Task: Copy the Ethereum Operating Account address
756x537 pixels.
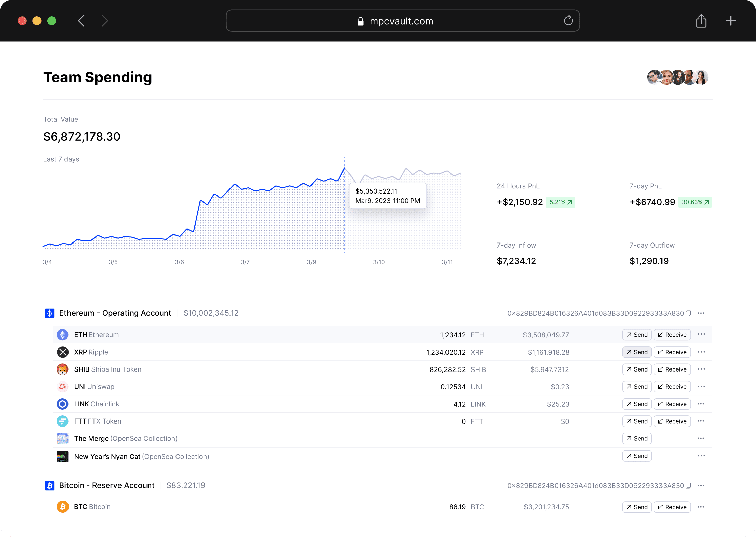Action: click(688, 313)
